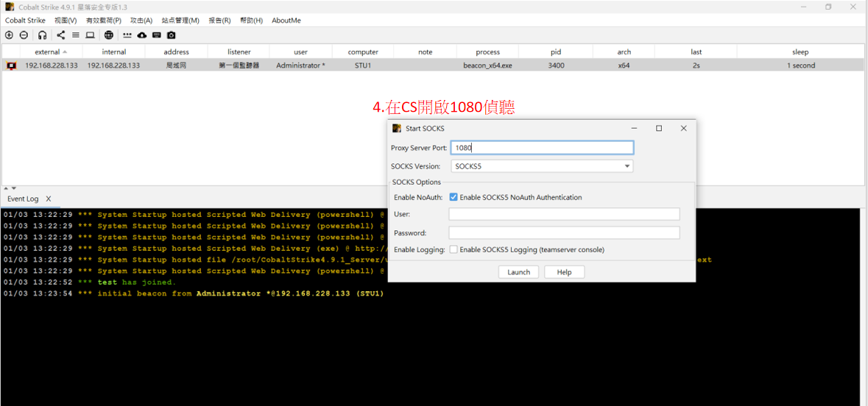Click the Help button in SOCKS dialog
Screen dimensions: 868x406
click(564, 272)
